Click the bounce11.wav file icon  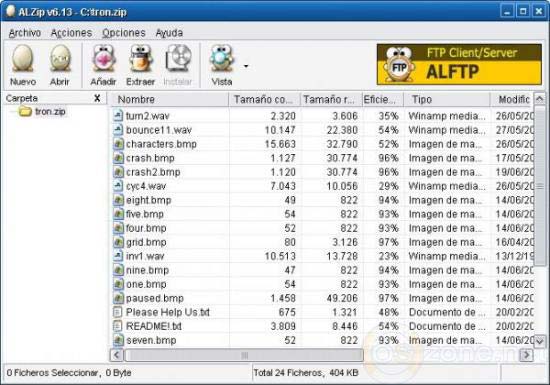(118, 130)
